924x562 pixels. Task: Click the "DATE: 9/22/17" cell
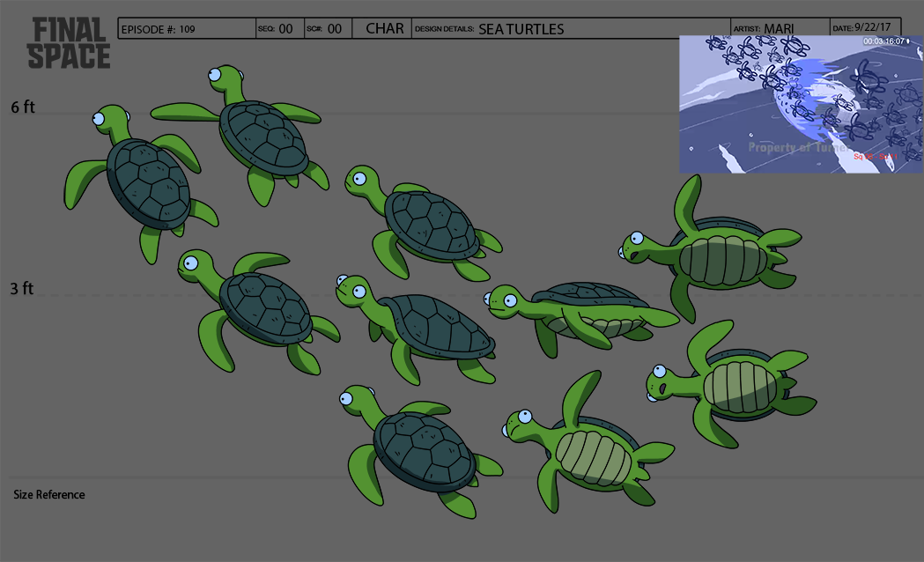pos(865,27)
